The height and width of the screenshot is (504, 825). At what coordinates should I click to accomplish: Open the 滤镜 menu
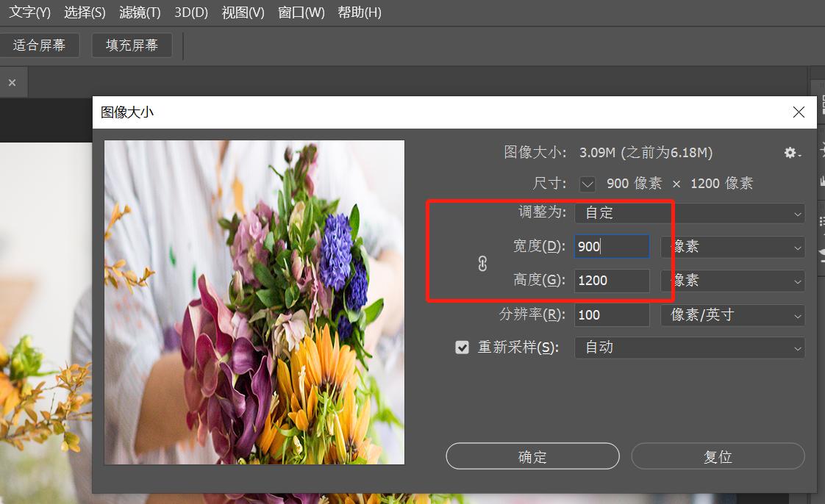pyautogui.click(x=139, y=12)
